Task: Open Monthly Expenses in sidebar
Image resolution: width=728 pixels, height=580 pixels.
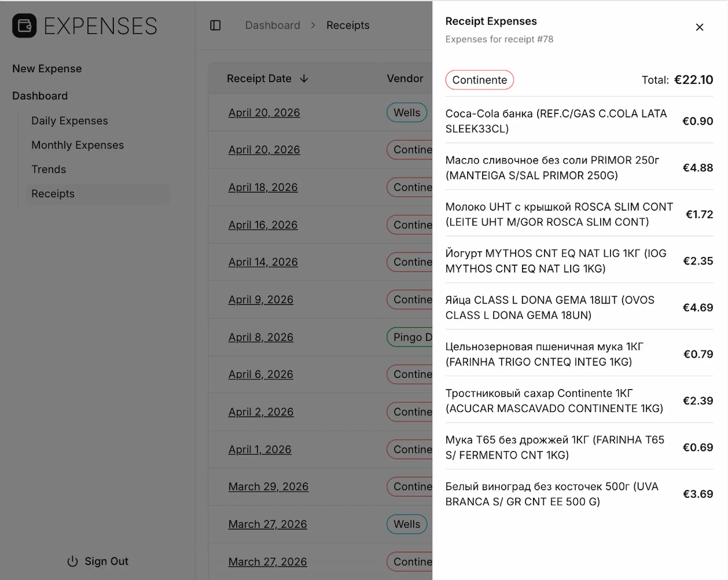Action: click(x=78, y=145)
